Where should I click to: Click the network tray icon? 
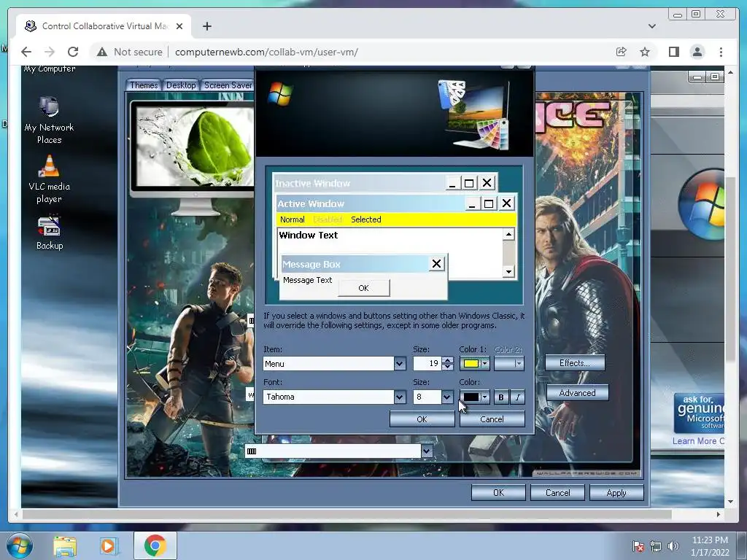[656, 546]
